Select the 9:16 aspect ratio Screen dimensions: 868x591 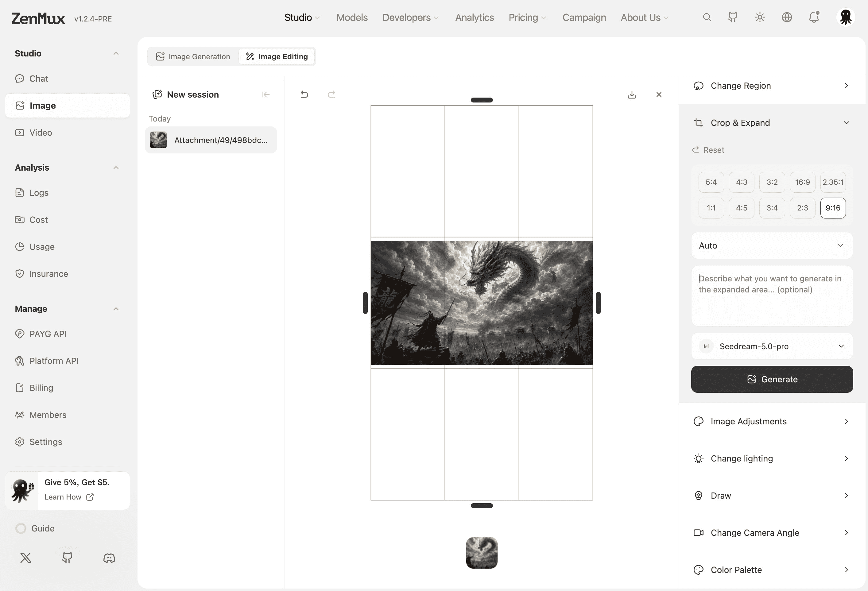(833, 208)
